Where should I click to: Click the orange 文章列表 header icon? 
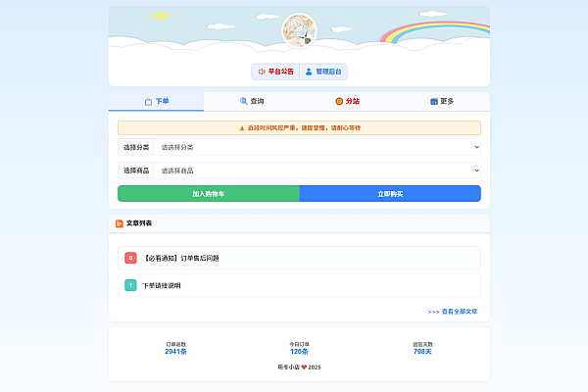[x=120, y=223]
